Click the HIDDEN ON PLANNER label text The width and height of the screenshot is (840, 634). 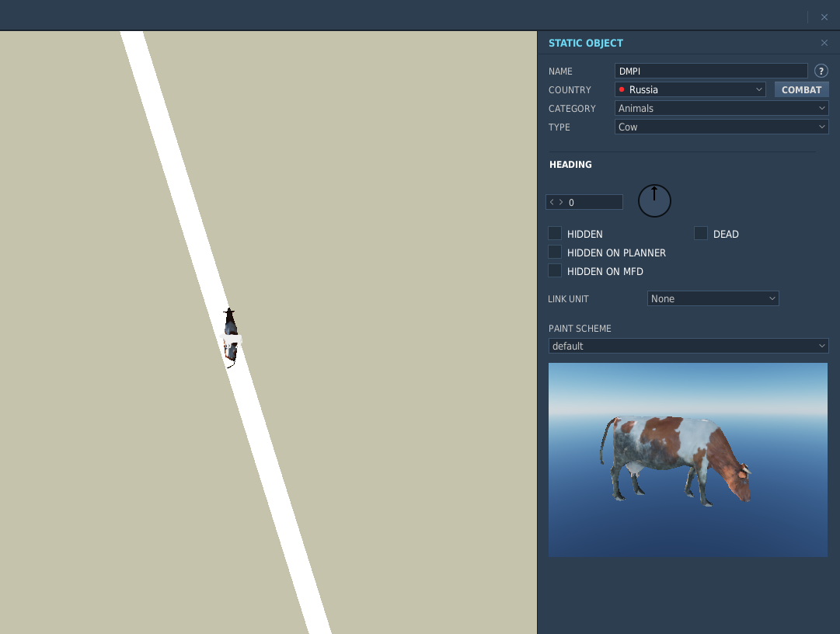coord(616,253)
